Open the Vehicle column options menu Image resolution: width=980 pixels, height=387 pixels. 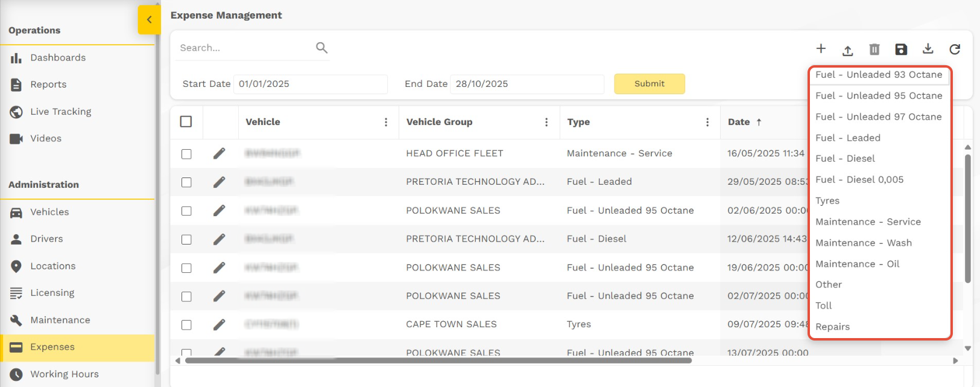[x=386, y=122]
